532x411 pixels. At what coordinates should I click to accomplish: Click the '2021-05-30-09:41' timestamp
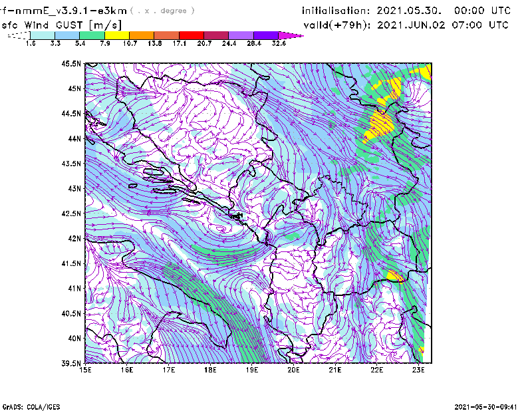pyautogui.click(x=485, y=407)
